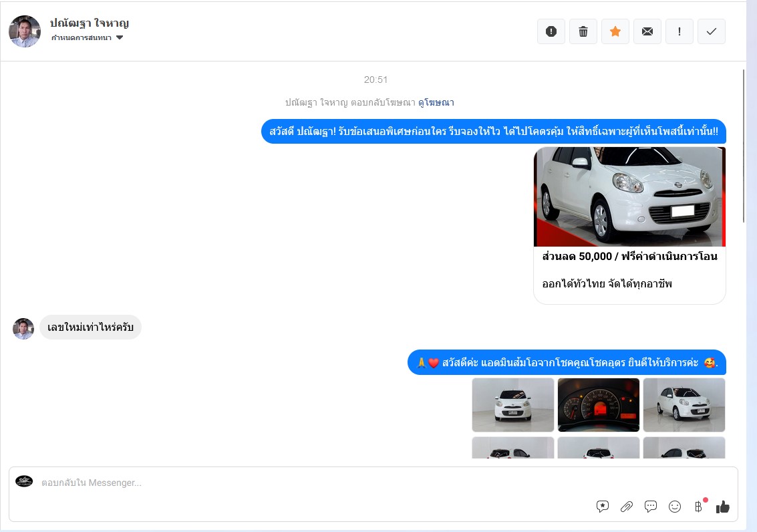Open the large white Nissan ad image

pyautogui.click(x=629, y=196)
